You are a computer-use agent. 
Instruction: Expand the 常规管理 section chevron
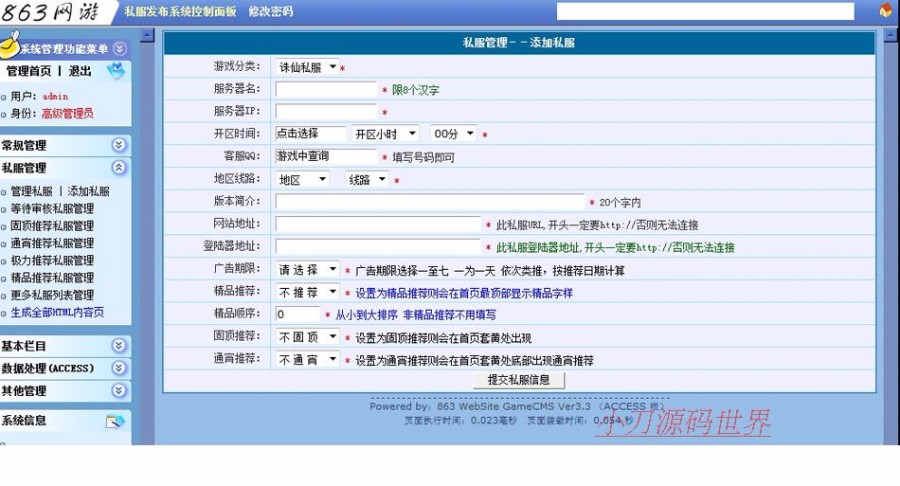coord(119,145)
